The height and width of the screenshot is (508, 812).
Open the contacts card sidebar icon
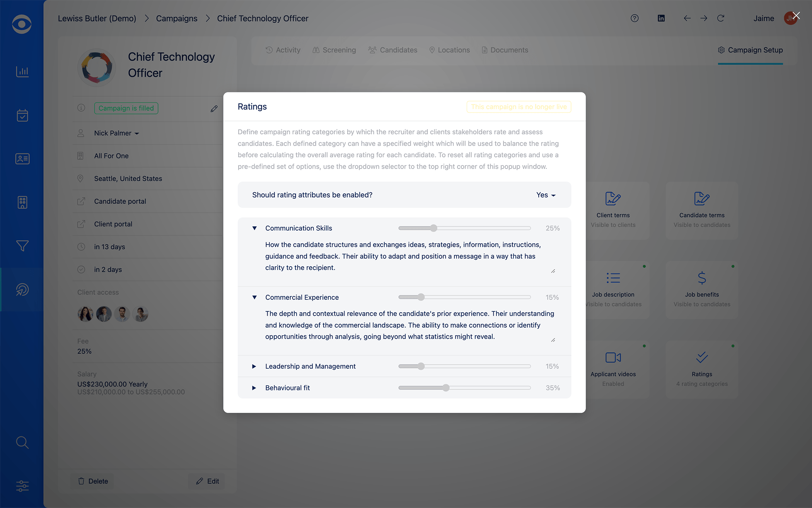point(22,159)
